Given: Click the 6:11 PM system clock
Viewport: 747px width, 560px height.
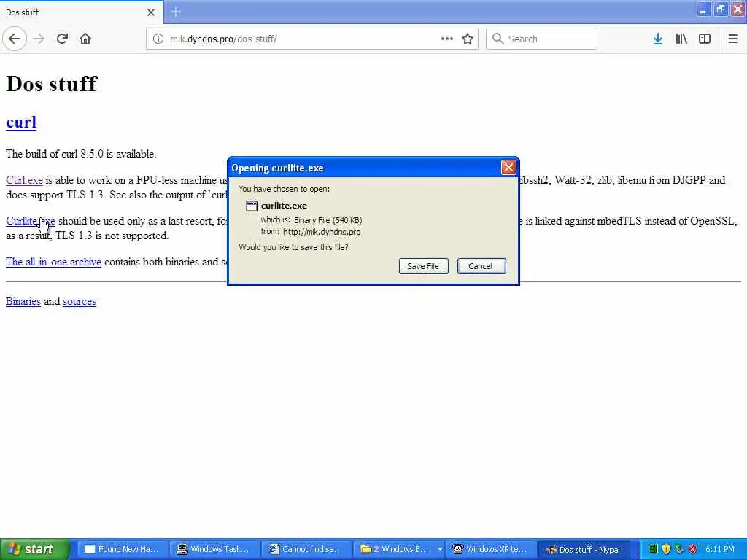Looking at the screenshot, I should coord(719,549).
